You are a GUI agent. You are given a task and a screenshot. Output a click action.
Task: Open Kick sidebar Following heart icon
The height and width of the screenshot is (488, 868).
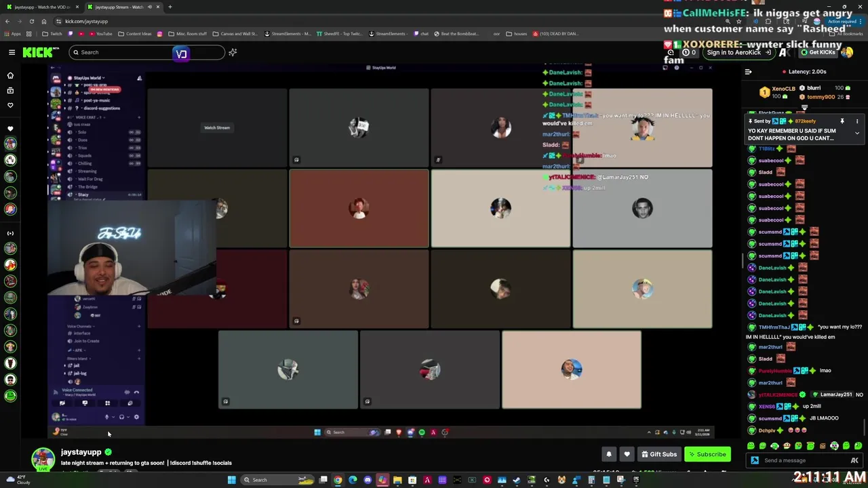[x=10, y=105]
